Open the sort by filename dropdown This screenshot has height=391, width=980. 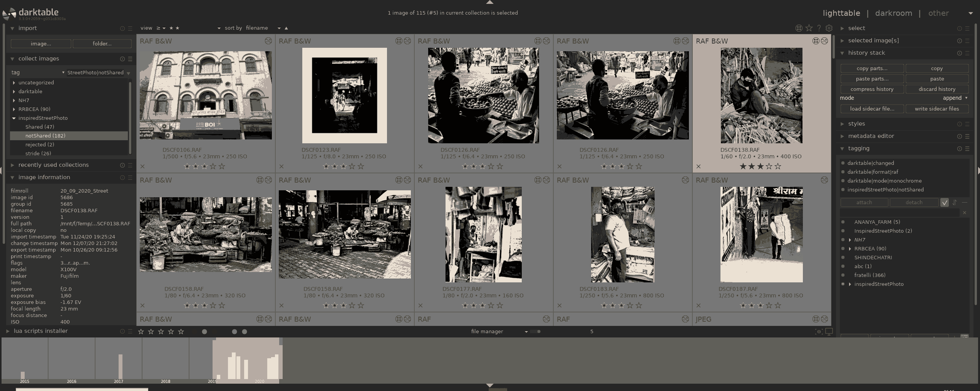(263, 28)
